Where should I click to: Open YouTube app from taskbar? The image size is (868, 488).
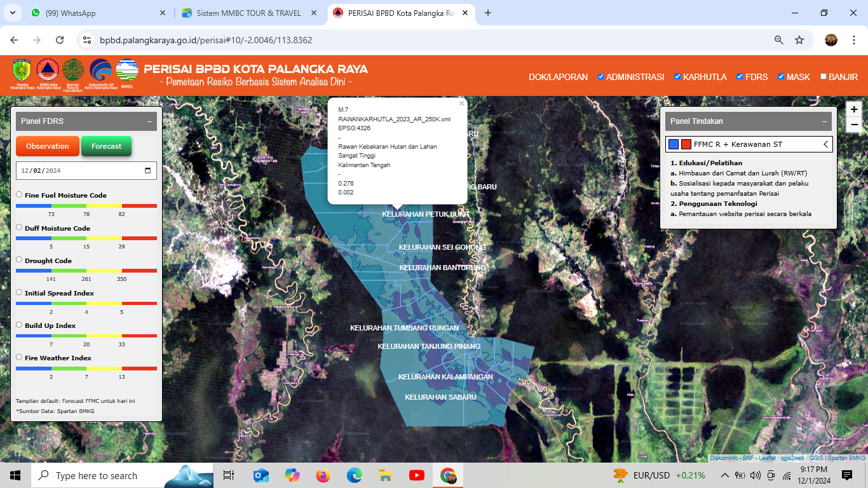(417, 475)
